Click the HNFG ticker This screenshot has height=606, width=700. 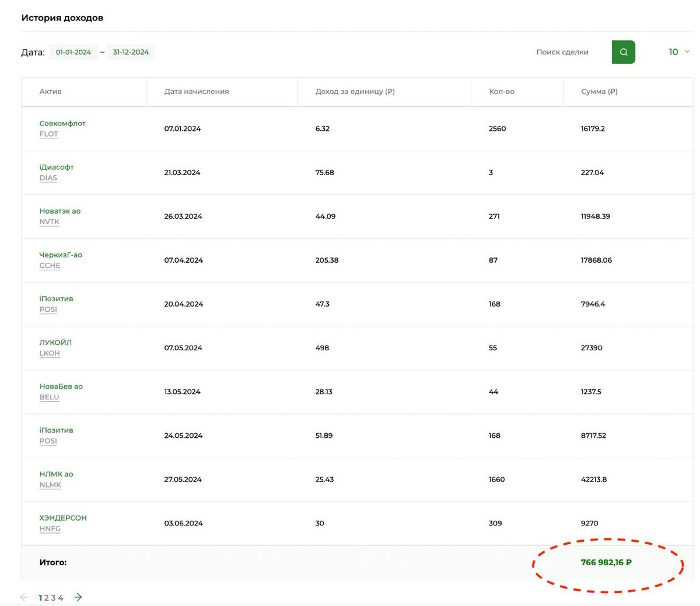tap(50, 529)
